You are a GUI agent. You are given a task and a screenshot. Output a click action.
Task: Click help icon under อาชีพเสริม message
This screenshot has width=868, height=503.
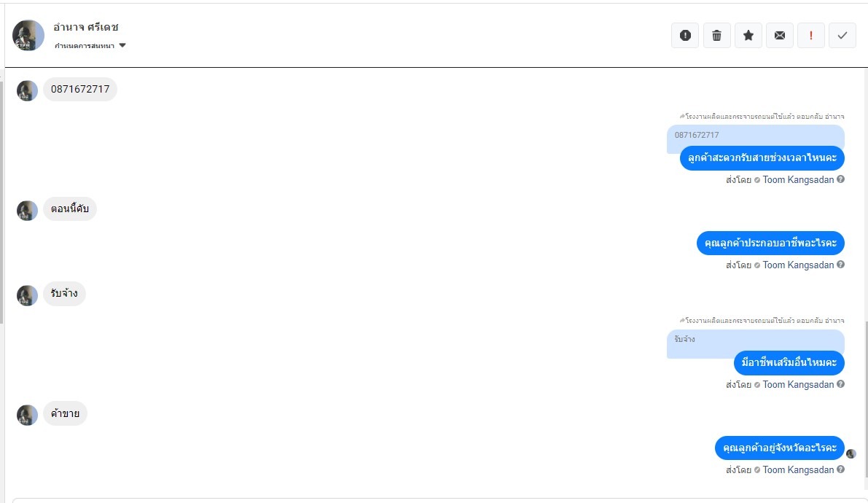click(841, 384)
